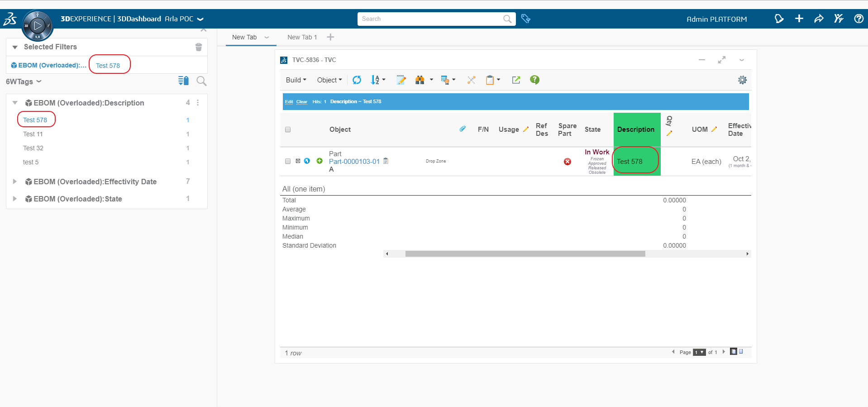This screenshot has height=407, width=868.
Task: Open the Object dropdown menu
Action: coord(329,80)
